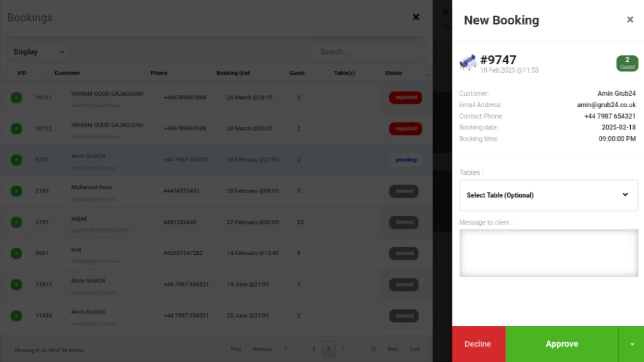Click phone number 442037547282
The height and width of the screenshot is (362, 644).
click(183, 253)
